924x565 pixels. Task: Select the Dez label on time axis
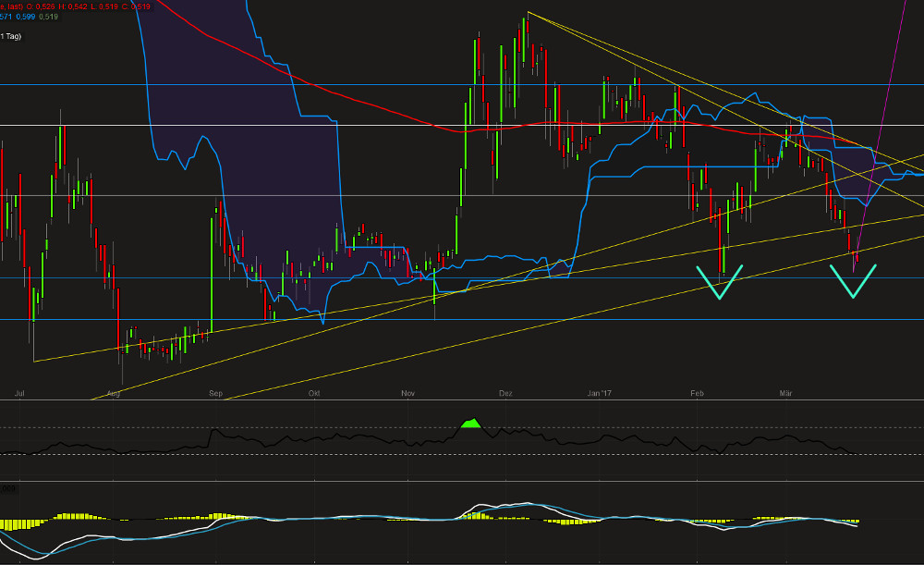pos(505,393)
